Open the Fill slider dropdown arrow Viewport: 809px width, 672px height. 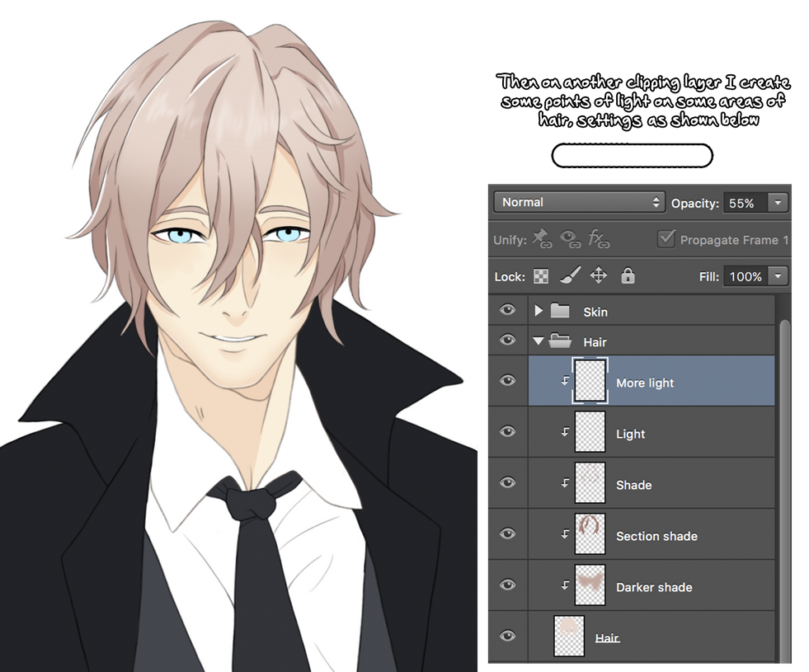[x=778, y=276]
